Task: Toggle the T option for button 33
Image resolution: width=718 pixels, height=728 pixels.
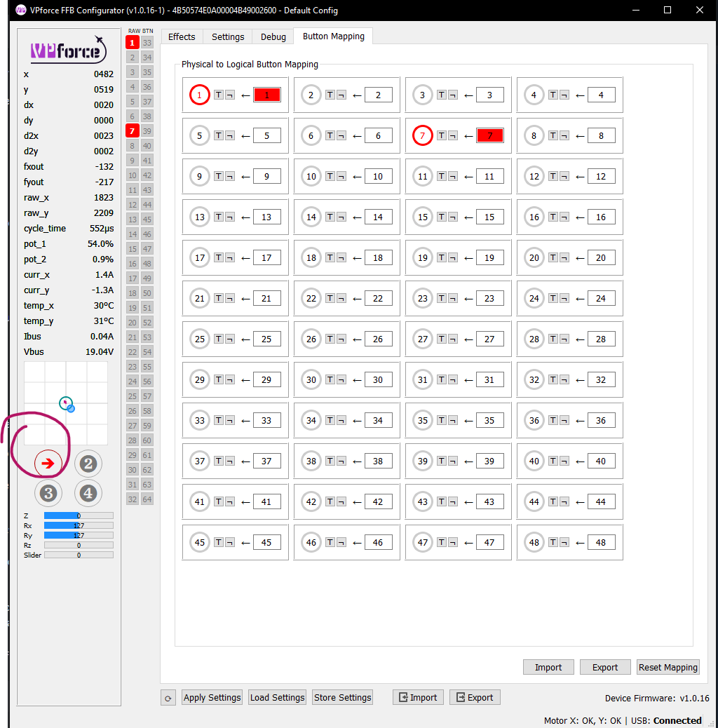Action: click(x=219, y=421)
